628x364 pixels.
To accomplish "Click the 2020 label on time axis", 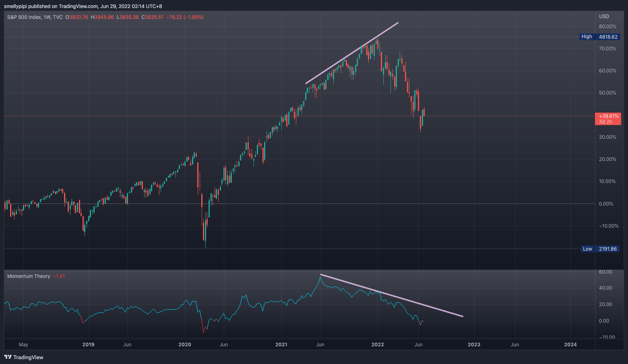I will pyautogui.click(x=185, y=345).
